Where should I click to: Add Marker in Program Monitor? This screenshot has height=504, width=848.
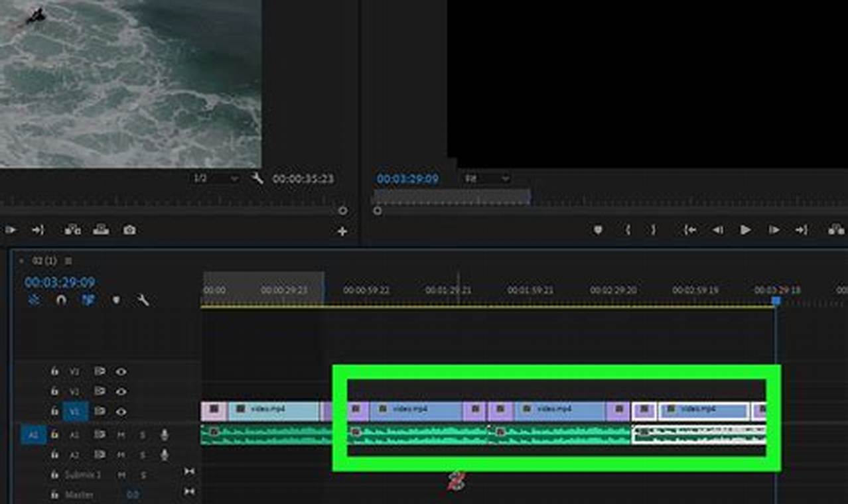(x=598, y=230)
